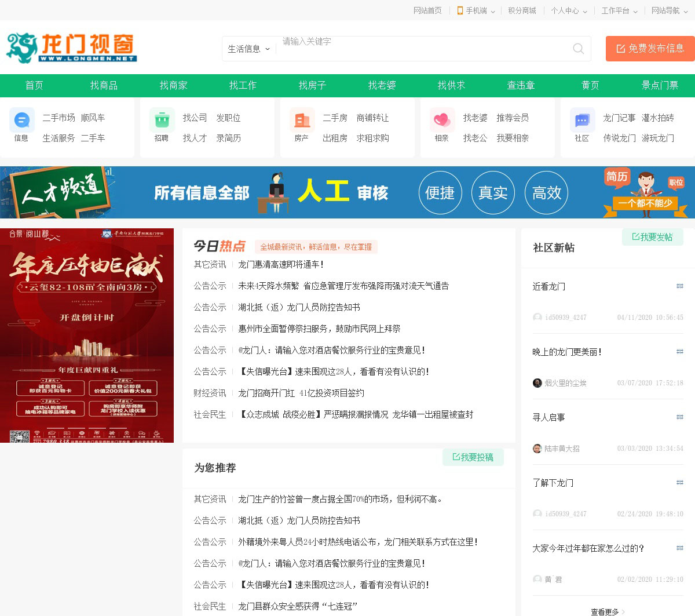The width and height of the screenshot is (695, 616).
Task: Click the search magnifier icon
Action: (578, 49)
